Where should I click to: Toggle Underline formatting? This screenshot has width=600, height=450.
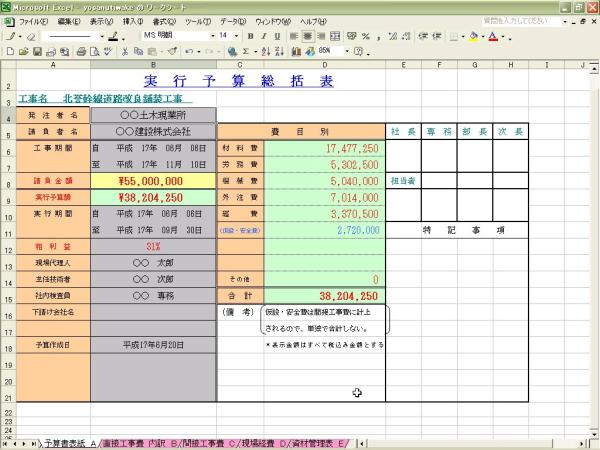276,36
